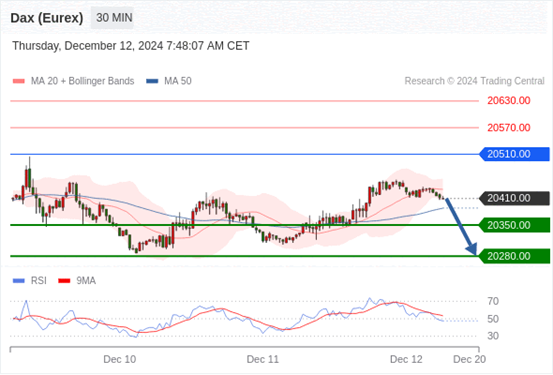Click the 20570.00 resistance label

[509, 128]
